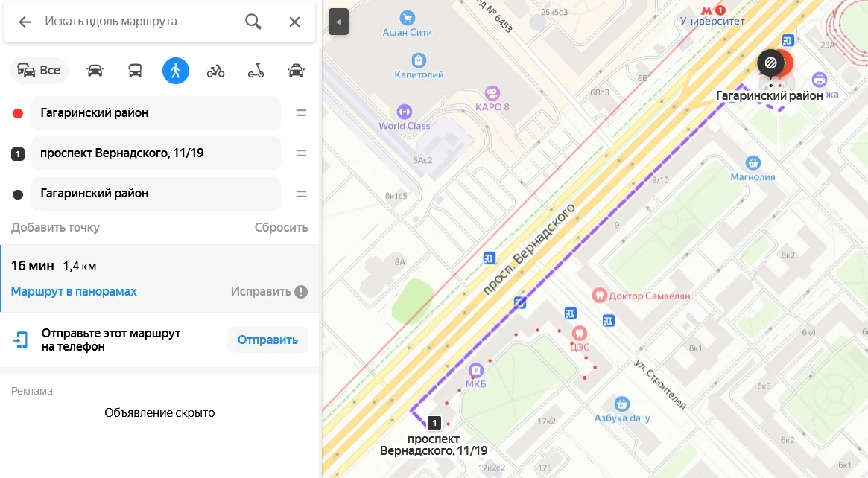The height and width of the screenshot is (478, 868).
Task: Open 'Азбука daily' shop marker
Action: click(621, 404)
